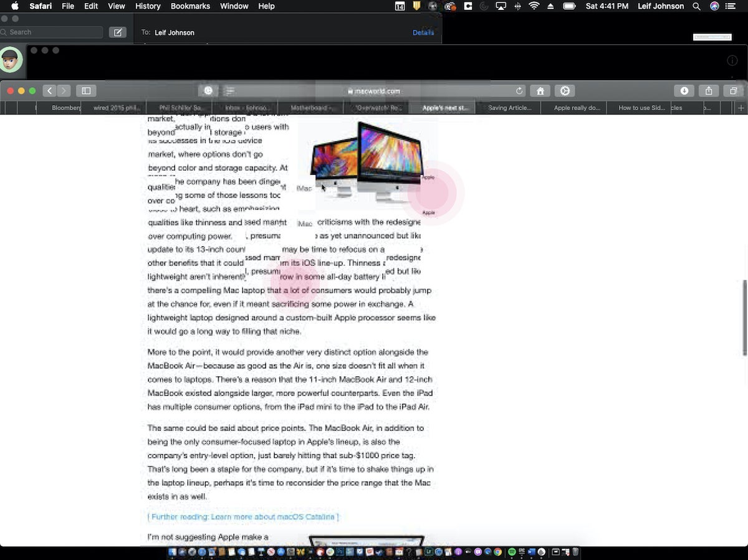Image resolution: width=748 pixels, height=560 pixels.
Task: Open the Leif Johnson user menu
Action: tap(661, 6)
